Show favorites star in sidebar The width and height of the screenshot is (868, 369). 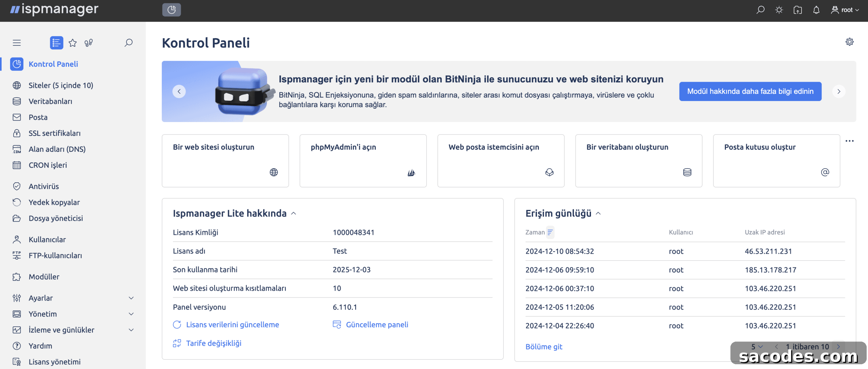[73, 43]
